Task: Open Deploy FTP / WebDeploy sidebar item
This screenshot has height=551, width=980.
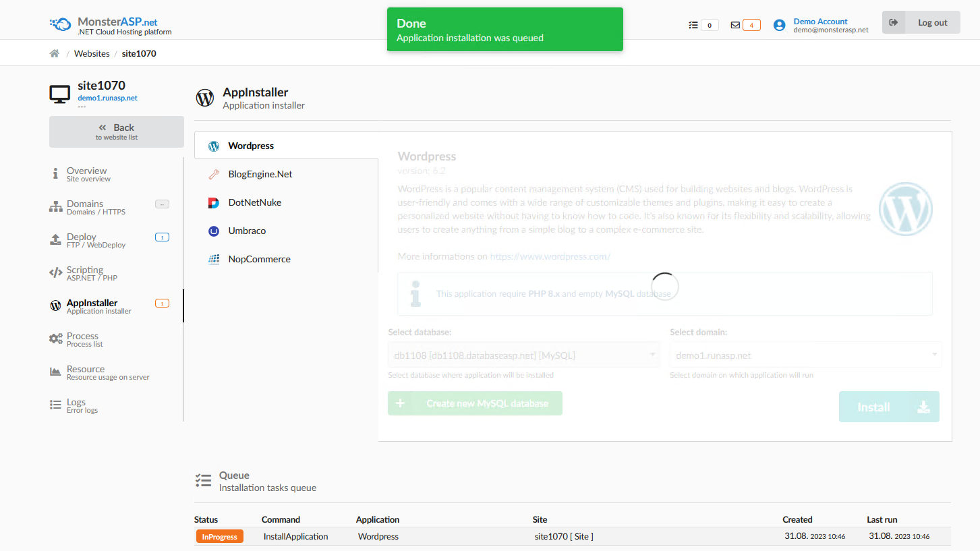Action: [115, 240]
